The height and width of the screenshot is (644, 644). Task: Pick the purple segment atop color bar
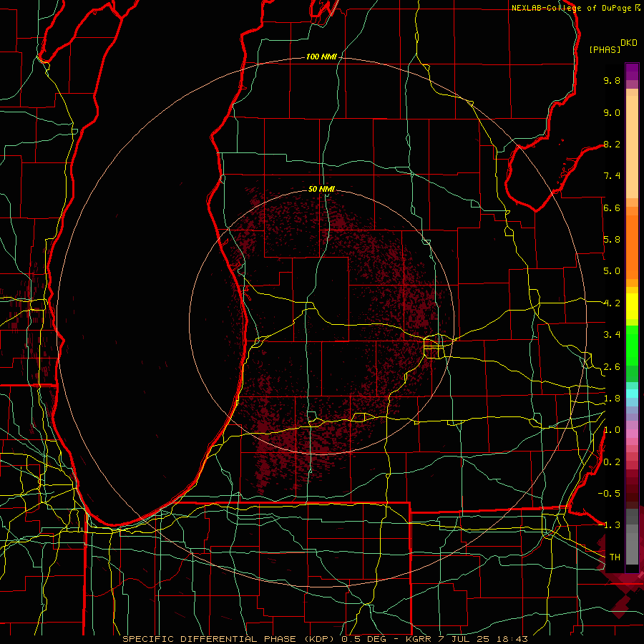click(x=632, y=72)
